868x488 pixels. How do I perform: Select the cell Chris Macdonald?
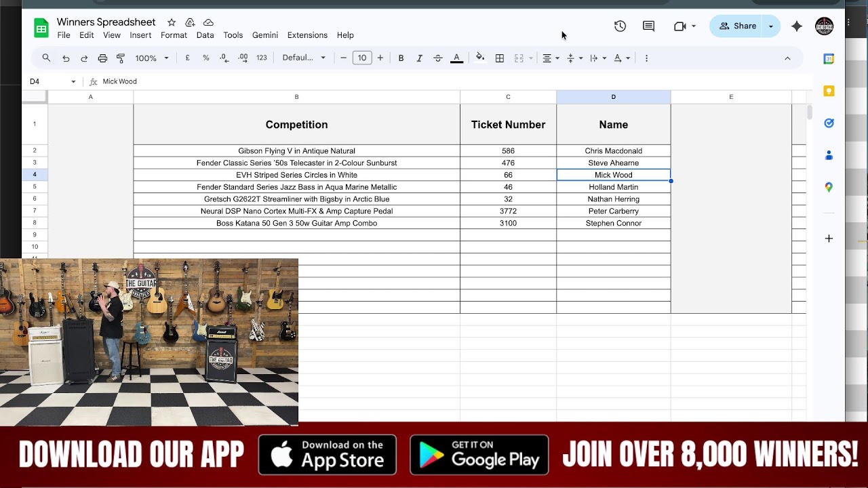(614, 151)
